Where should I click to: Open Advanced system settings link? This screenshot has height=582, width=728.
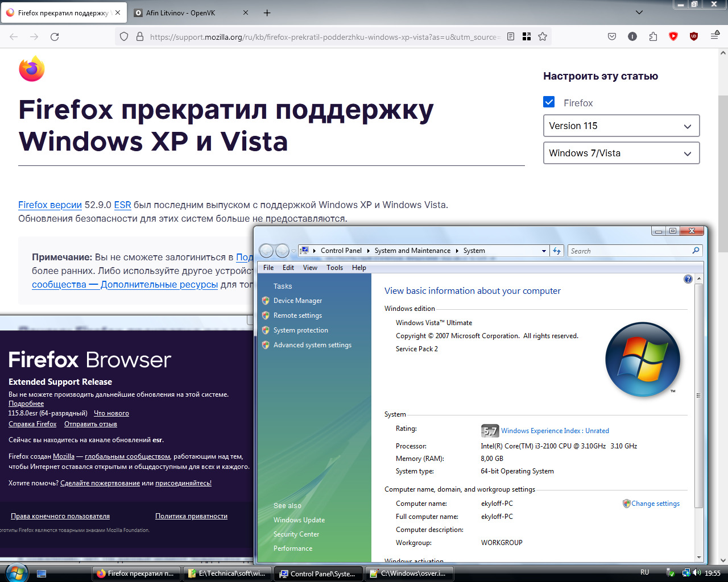(312, 345)
